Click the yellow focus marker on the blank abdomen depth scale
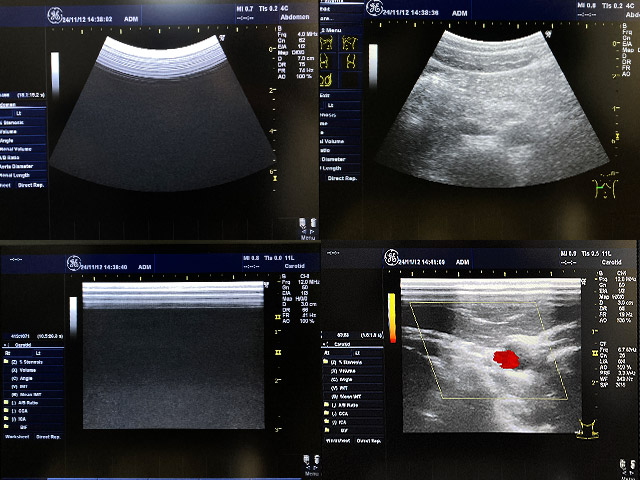 click(276, 178)
